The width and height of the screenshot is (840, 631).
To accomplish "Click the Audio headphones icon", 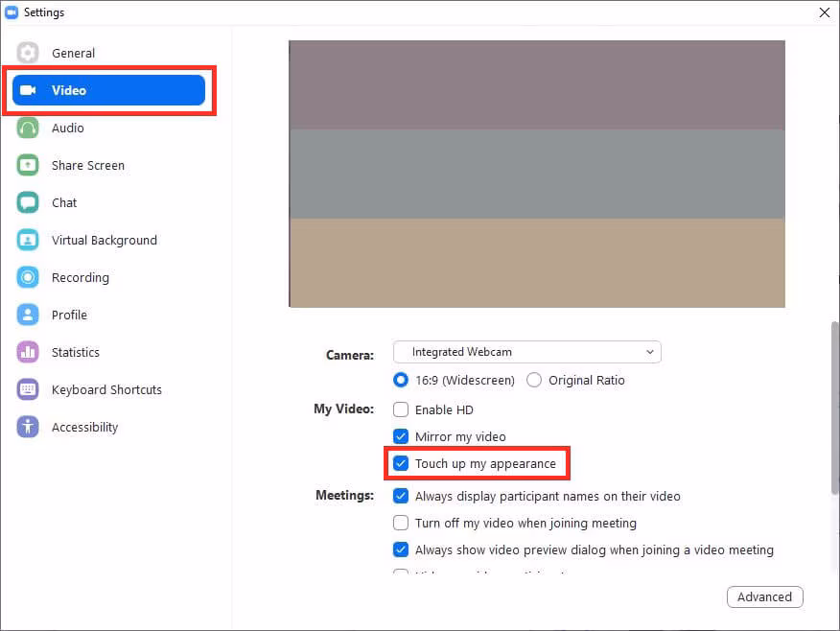I will coord(28,128).
